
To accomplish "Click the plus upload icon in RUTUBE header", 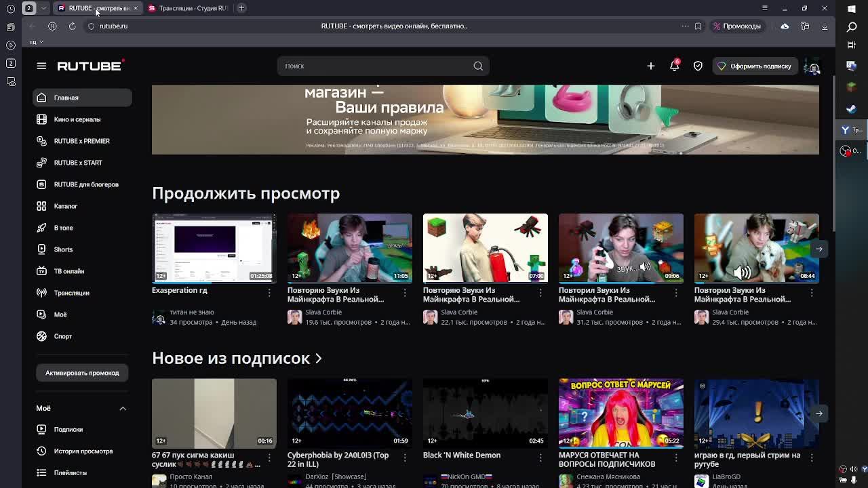I will click(x=650, y=66).
